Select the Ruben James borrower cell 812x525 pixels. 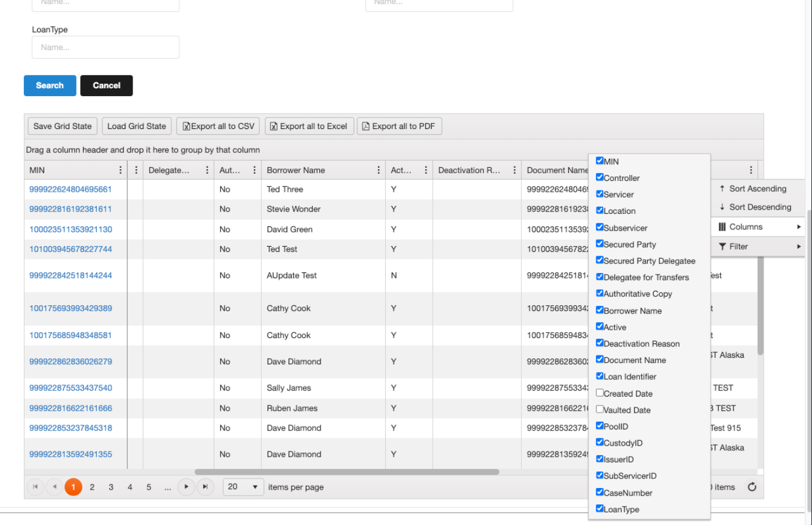coord(323,408)
